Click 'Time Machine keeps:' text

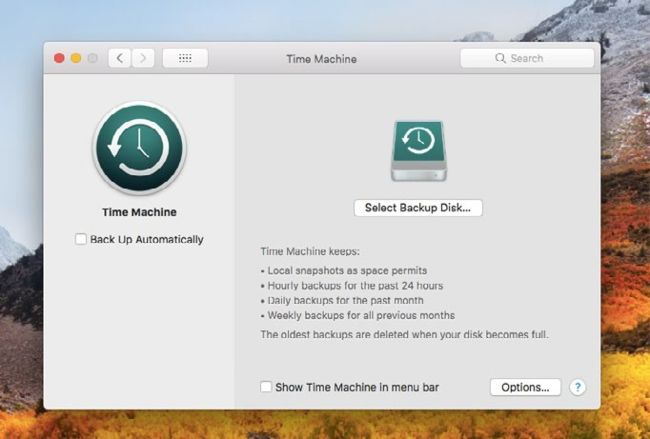coord(310,251)
